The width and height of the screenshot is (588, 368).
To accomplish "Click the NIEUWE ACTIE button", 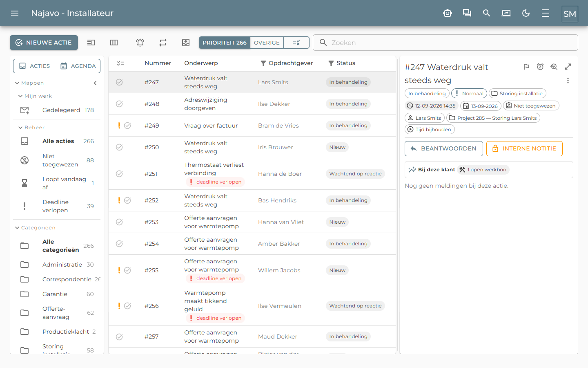I will point(44,43).
